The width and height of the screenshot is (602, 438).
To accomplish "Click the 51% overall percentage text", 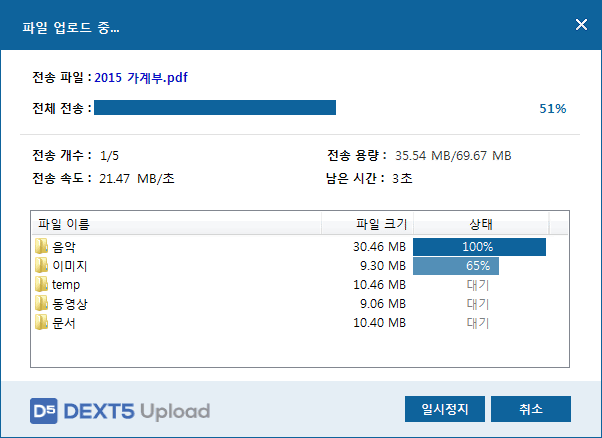I will (x=553, y=109).
